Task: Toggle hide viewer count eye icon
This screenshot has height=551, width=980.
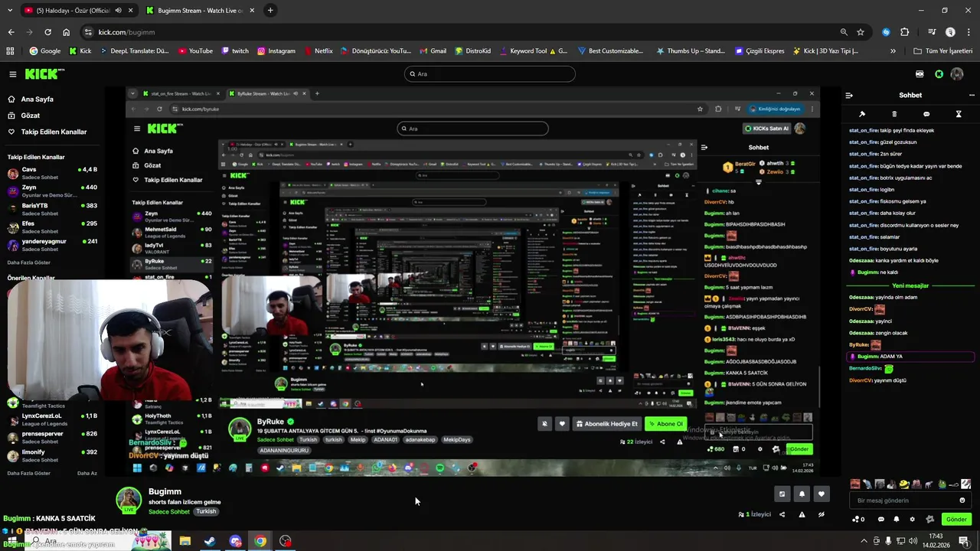Action: (822, 514)
